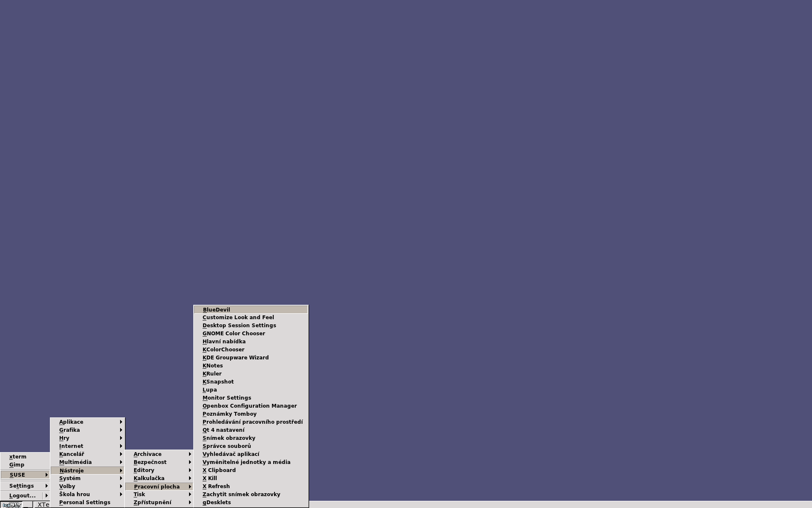Image resolution: width=812 pixels, height=508 pixels.
Task: Expand the Kalkulačka submenu
Action: tap(159, 478)
